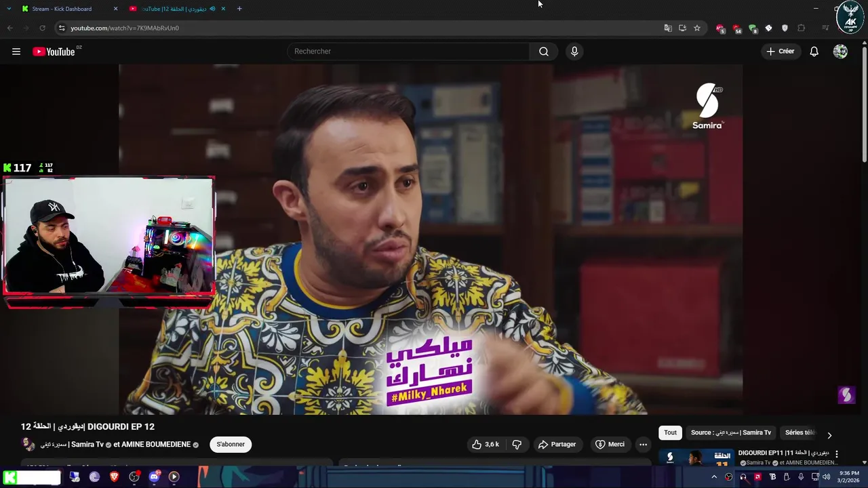Click the Samira watermark in video corner

pyautogui.click(x=846, y=394)
